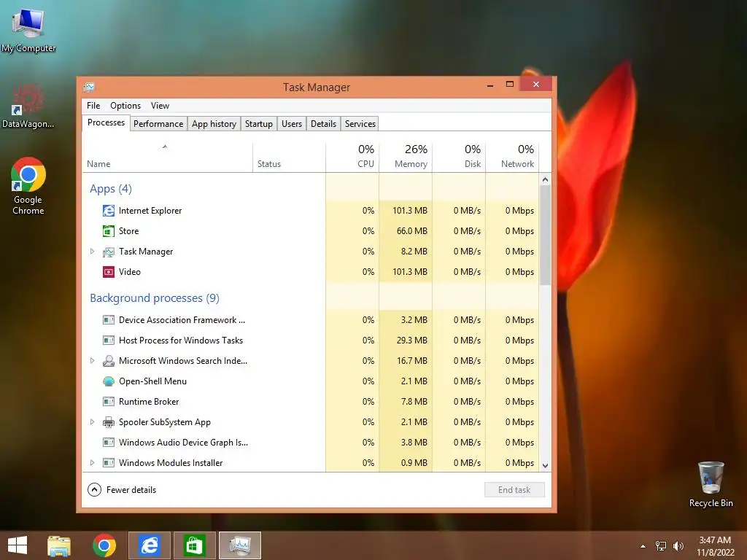This screenshot has width=747, height=560.
Task: Expand Microsoft Windows Search Indexer group
Action: click(93, 361)
